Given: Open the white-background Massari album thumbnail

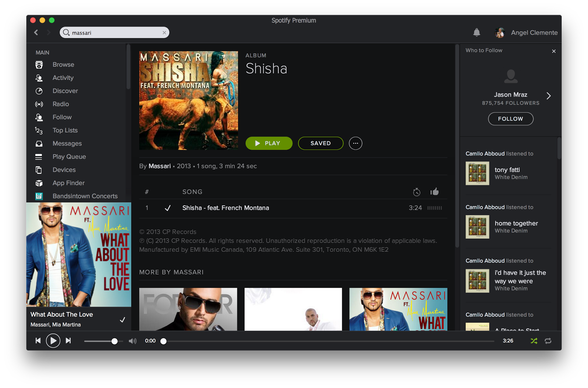Looking at the screenshot, I should pyautogui.click(x=293, y=309).
